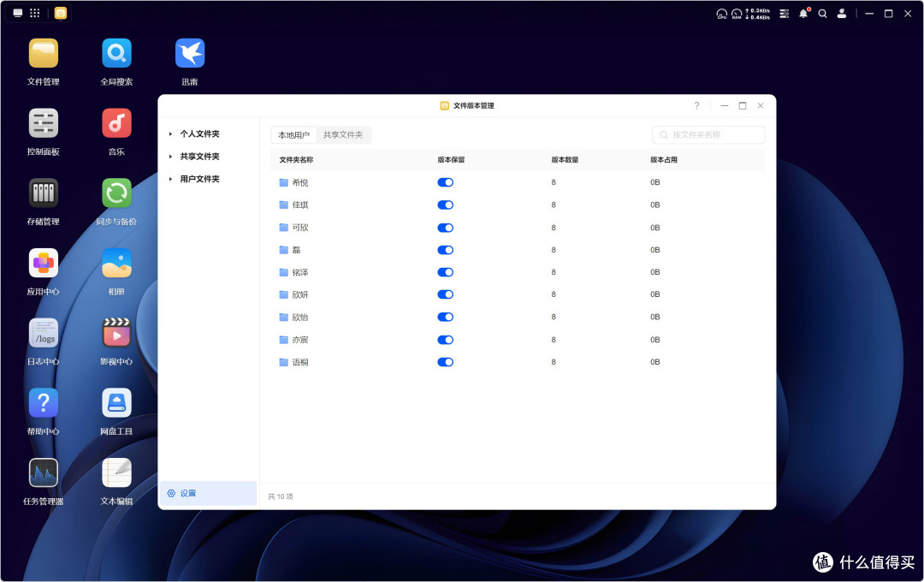Open the app grid launcher icon
Image resolution: width=924 pixels, height=582 pixels.
coord(35,13)
